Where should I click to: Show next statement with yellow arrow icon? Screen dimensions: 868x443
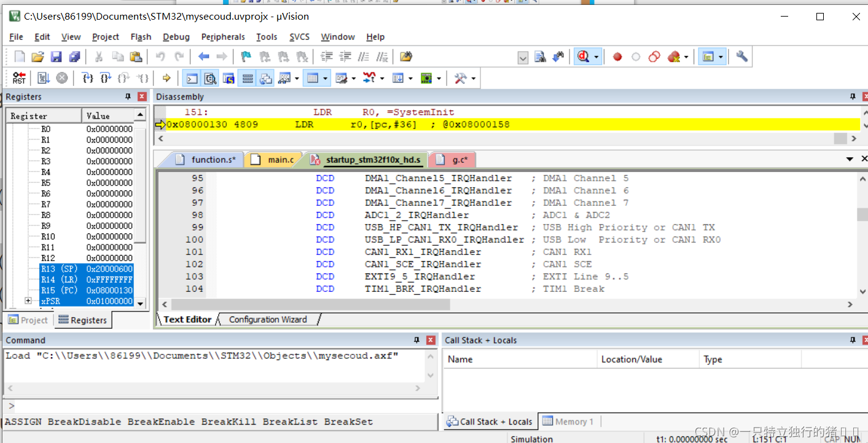click(x=166, y=78)
